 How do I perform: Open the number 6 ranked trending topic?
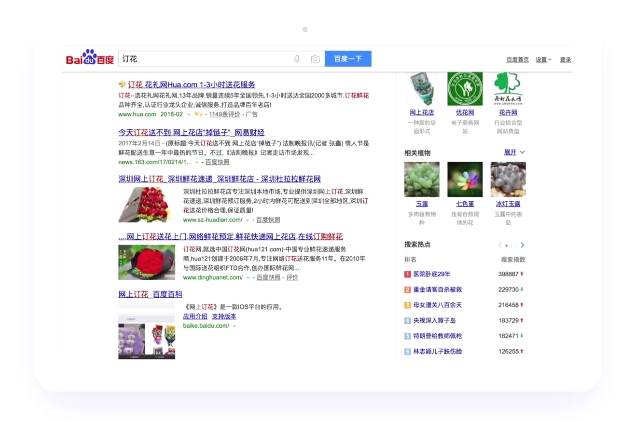click(x=437, y=351)
